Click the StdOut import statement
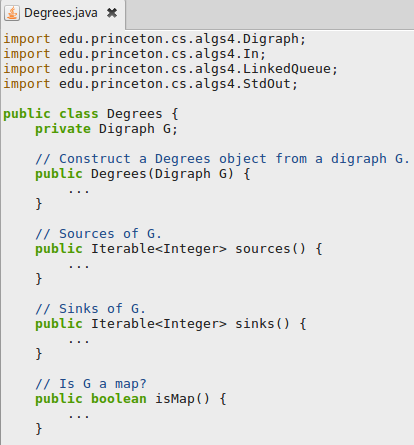 click(150, 84)
